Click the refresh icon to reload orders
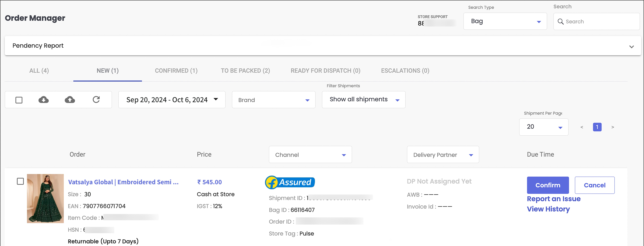 click(x=96, y=100)
